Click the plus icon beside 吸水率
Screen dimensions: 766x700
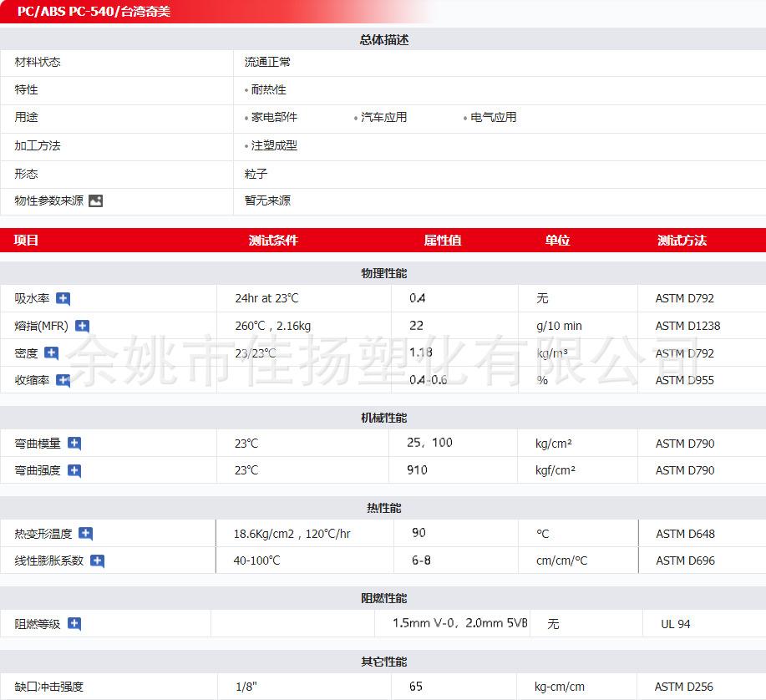pyautogui.click(x=63, y=298)
